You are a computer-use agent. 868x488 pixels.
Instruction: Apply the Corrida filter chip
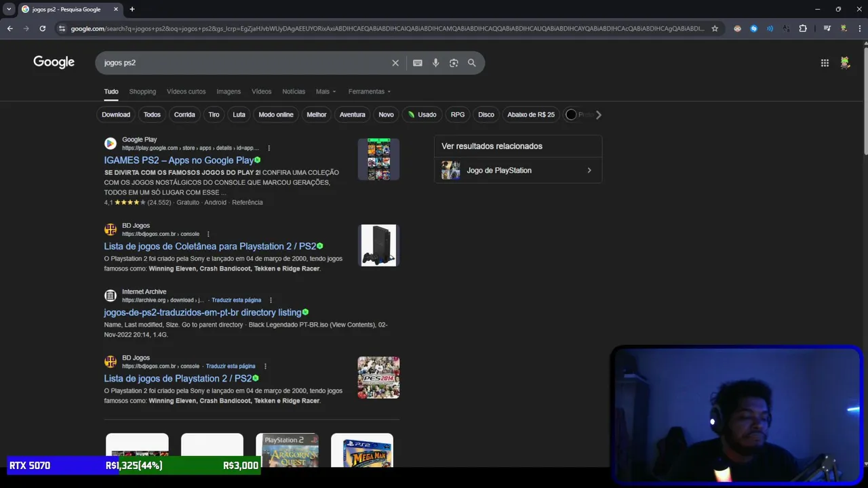tap(184, 115)
